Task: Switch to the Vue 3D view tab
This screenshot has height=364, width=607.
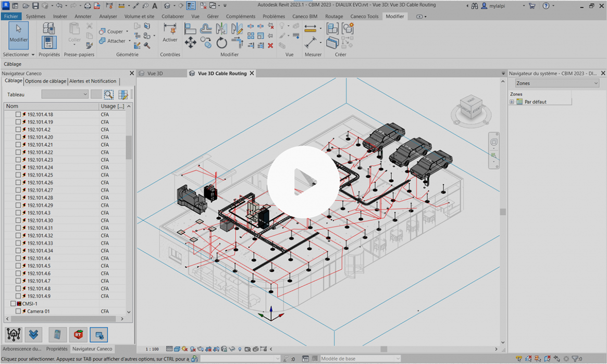Action: pyautogui.click(x=155, y=73)
